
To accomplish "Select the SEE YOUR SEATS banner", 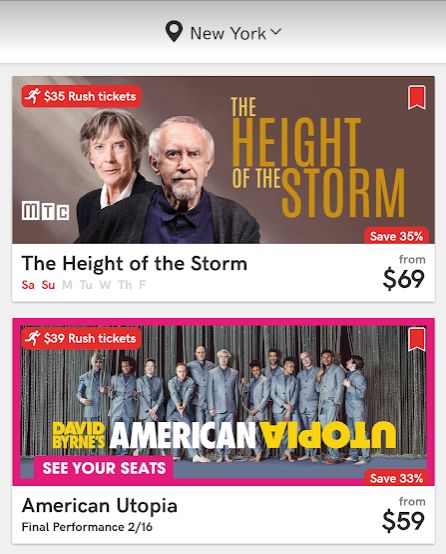I will point(104,468).
